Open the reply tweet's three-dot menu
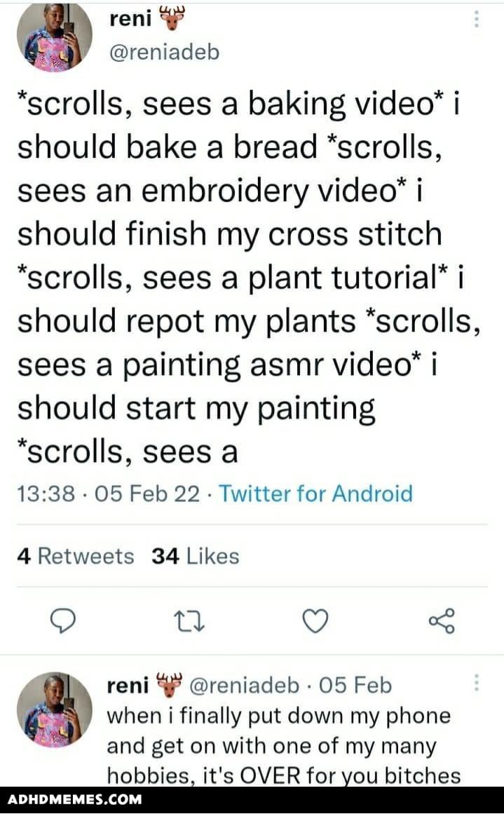 click(477, 683)
